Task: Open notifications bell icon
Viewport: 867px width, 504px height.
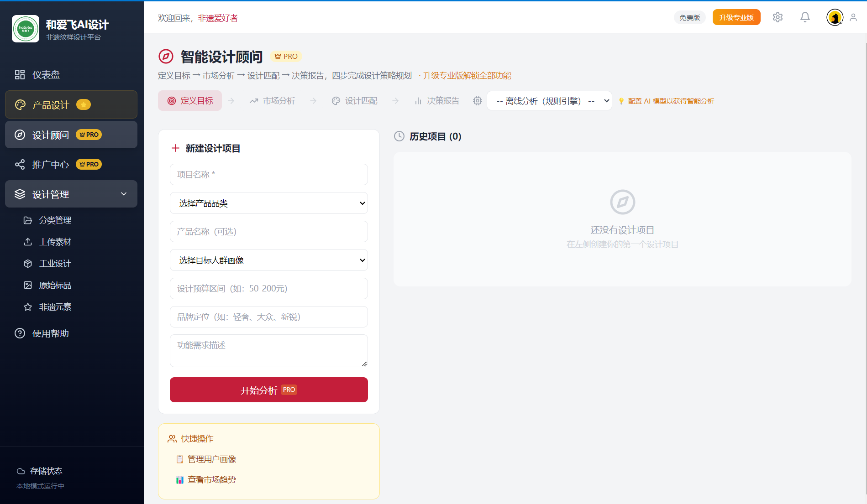Action: [805, 17]
